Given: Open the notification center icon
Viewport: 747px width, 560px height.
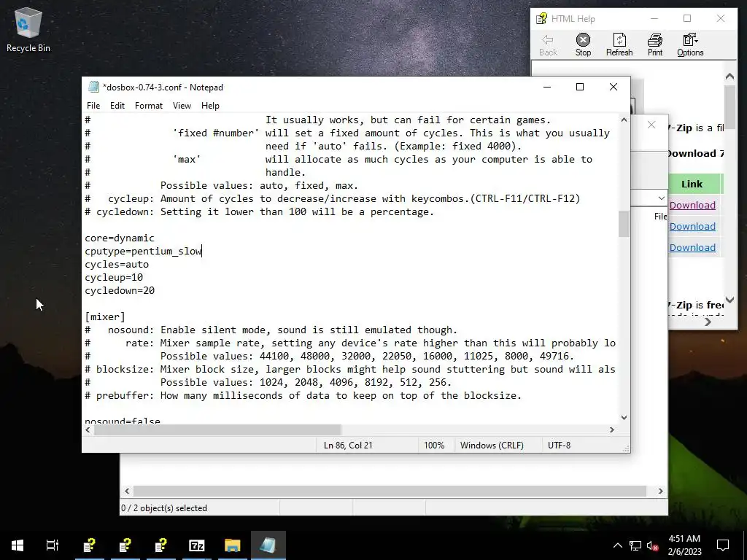Looking at the screenshot, I should tap(723, 545).
